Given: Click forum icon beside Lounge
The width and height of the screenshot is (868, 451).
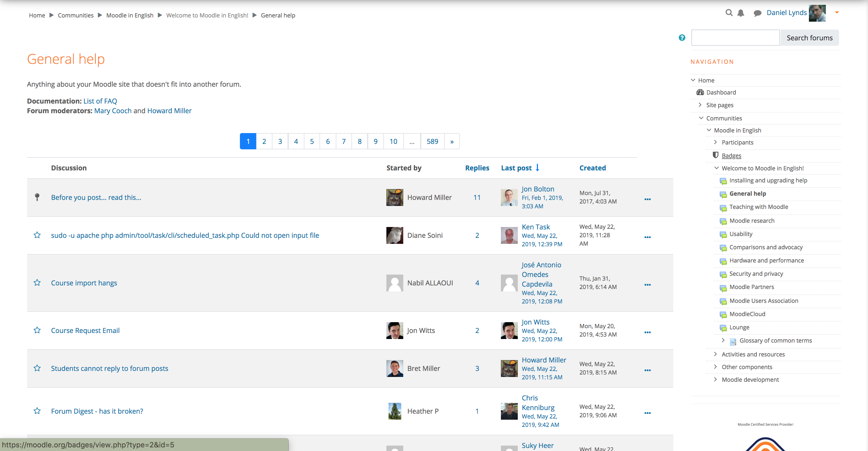Looking at the screenshot, I should click(x=723, y=328).
